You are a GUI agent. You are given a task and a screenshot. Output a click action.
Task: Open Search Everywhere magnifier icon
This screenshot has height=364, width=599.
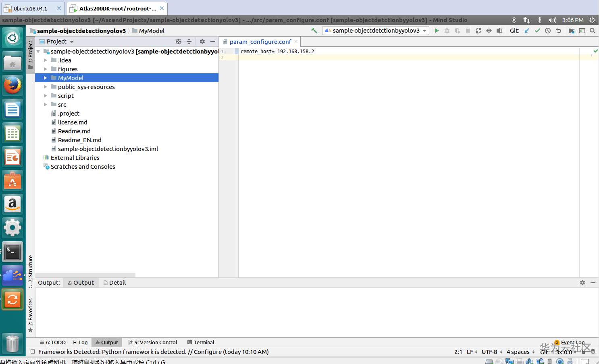point(593,31)
